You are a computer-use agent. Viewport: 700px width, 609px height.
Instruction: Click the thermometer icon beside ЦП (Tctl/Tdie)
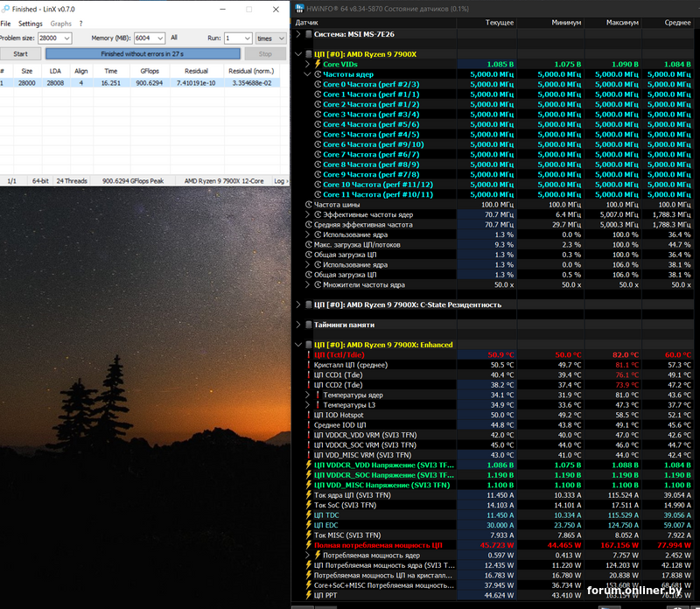click(x=308, y=354)
